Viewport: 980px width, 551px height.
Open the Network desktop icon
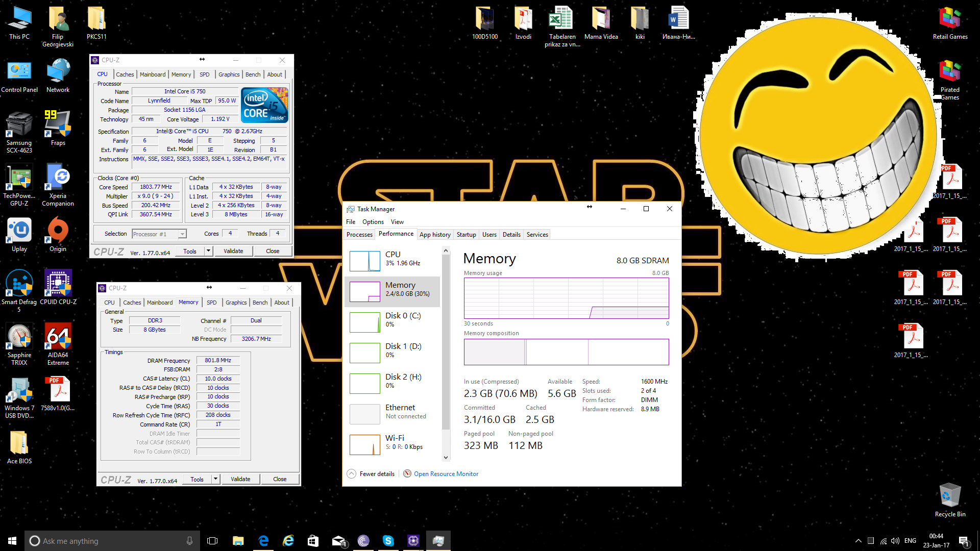coord(58,76)
